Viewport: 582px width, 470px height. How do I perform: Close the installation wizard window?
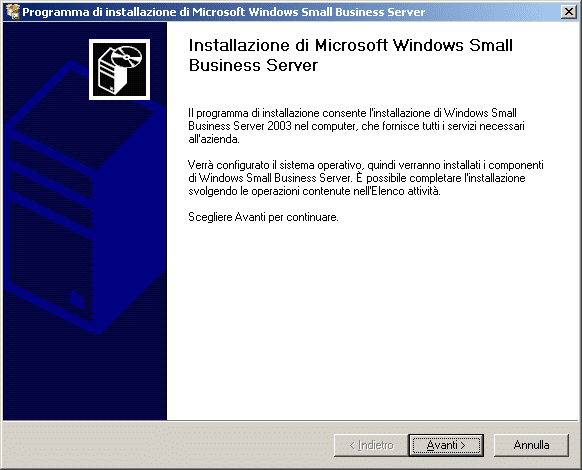pos(568,12)
